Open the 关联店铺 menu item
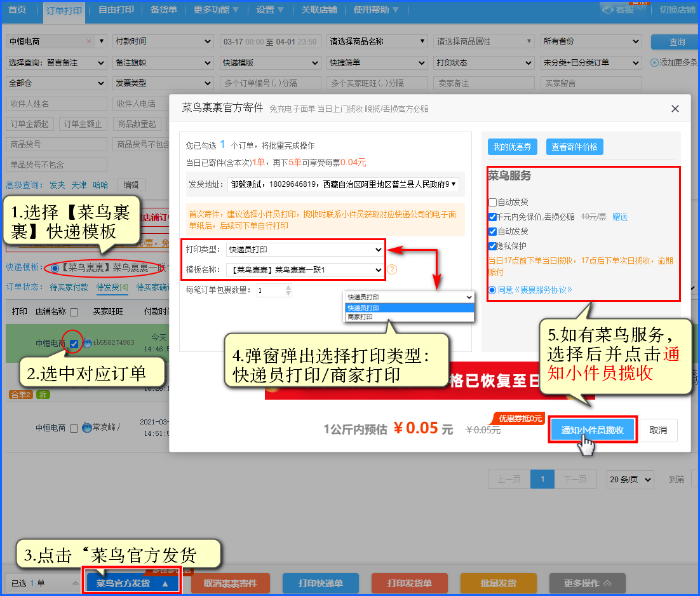Screen dimensions: 700x596 (320, 10)
